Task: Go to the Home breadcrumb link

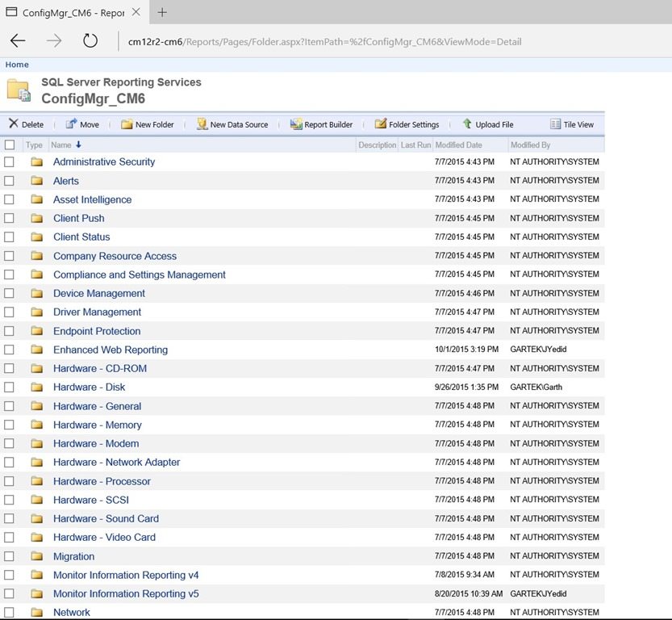Action: (17, 65)
